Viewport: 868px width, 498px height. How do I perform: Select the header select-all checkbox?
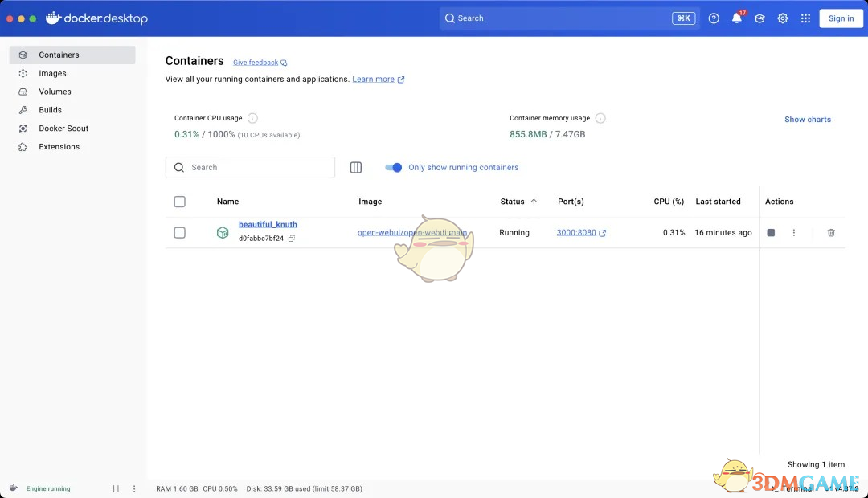[x=179, y=202]
